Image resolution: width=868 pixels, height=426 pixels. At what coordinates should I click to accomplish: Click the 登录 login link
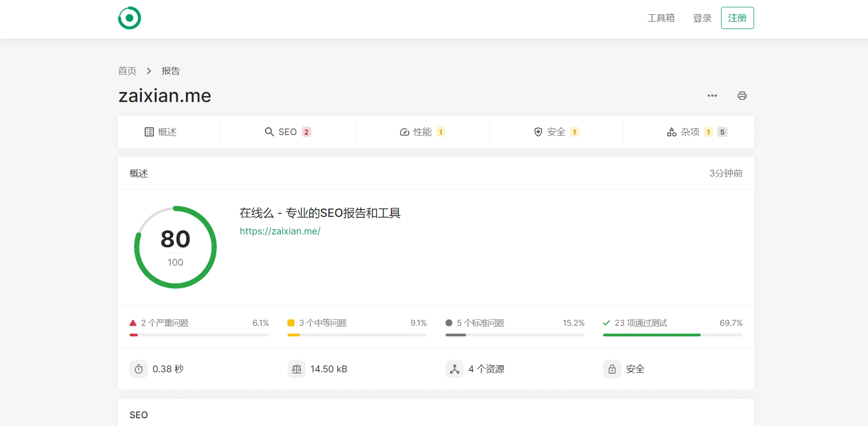[702, 18]
